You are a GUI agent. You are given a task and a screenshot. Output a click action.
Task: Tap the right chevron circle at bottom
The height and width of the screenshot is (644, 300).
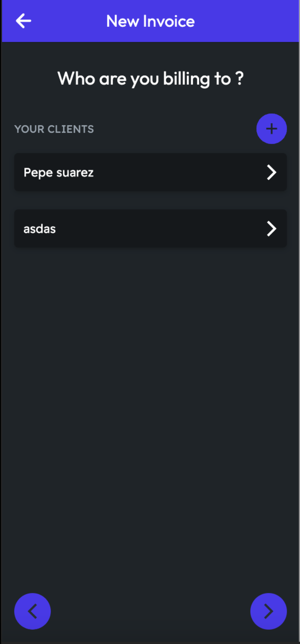268,611
